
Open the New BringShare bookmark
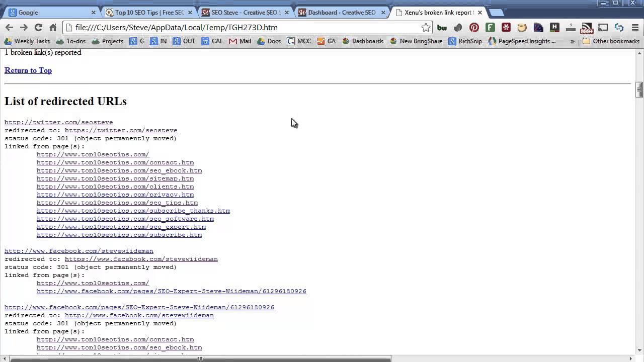(x=416, y=41)
